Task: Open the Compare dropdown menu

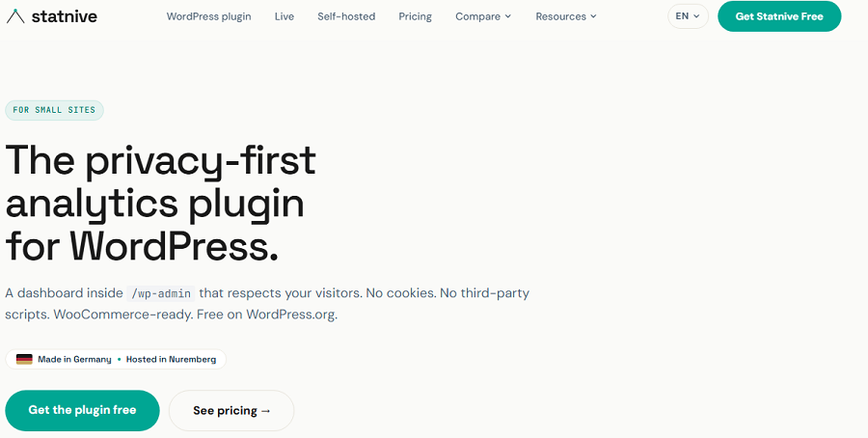Action: pos(483,16)
